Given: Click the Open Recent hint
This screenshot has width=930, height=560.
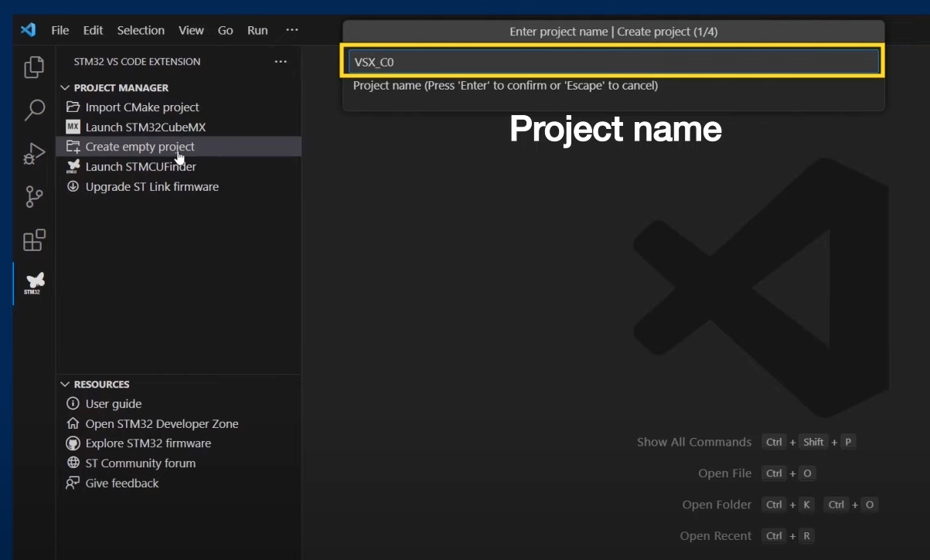Looking at the screenshot, I should point(716,536).
